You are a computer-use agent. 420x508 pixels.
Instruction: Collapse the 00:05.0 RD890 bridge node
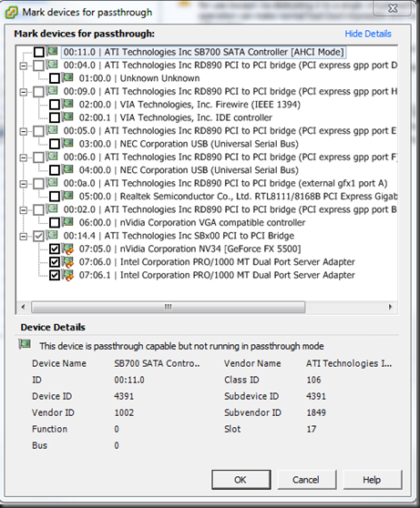[24, 131]
